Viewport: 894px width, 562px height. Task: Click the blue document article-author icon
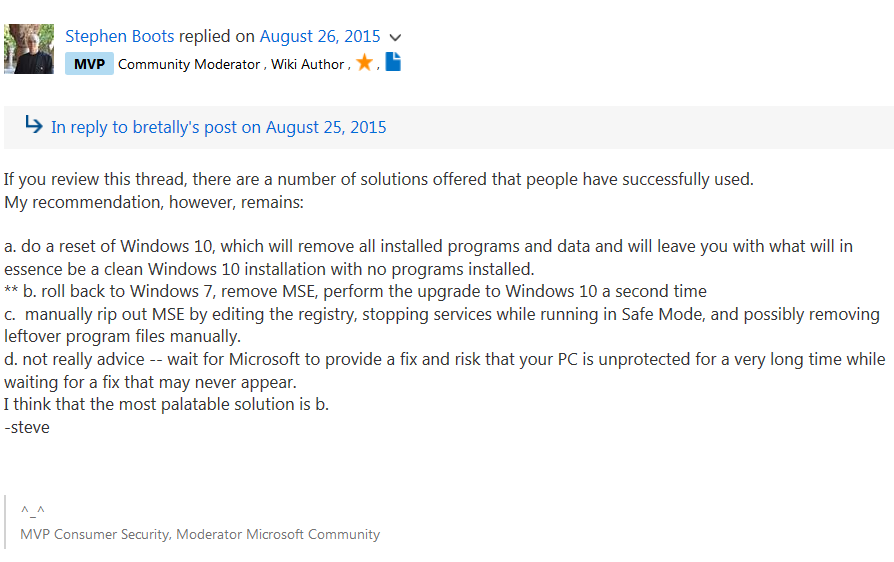(x=393, y=62)
